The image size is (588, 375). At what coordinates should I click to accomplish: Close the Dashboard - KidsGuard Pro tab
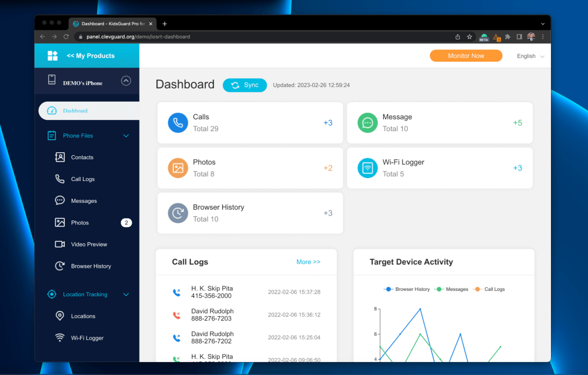pyautogui.click(x=151, y=24)
